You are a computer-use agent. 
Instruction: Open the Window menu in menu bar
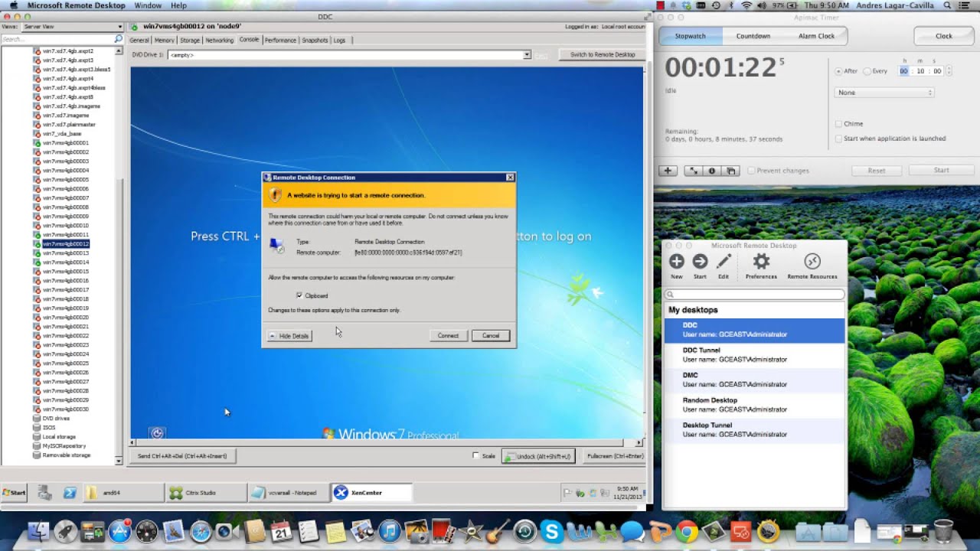(x=148, y=5)
